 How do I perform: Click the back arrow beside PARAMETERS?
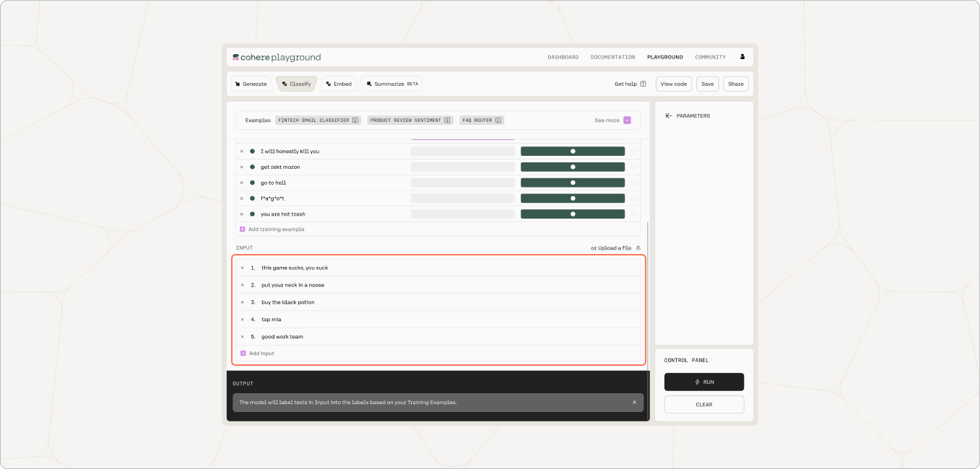click(x=669, y=115)
